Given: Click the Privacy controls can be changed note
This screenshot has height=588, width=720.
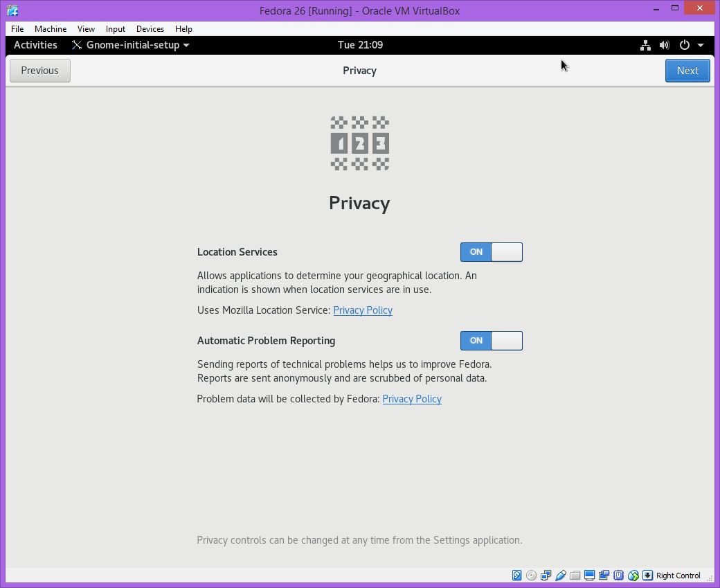Looking at the screenshot, I should click(x=359, y=540).
